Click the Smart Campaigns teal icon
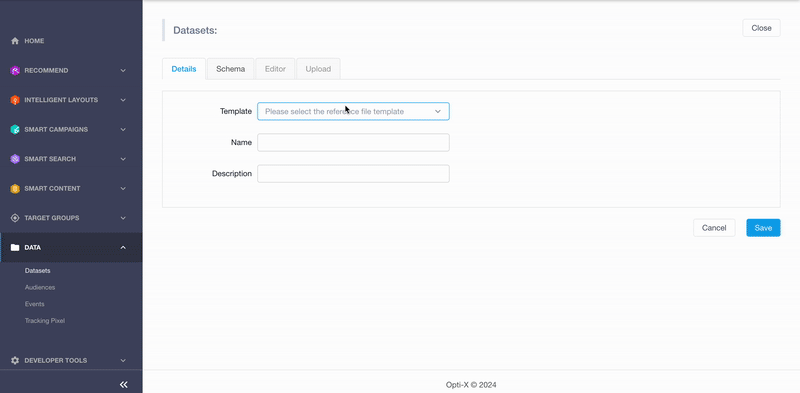The height and width of the screenshot is (393, 800). (15, 130)
